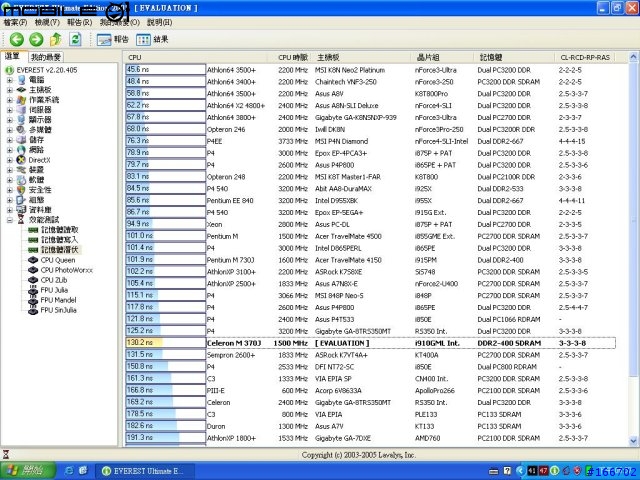Select the Sempron 2600+ result row
This screenshot has height=480, width=640.
click(x=370, y=355)
